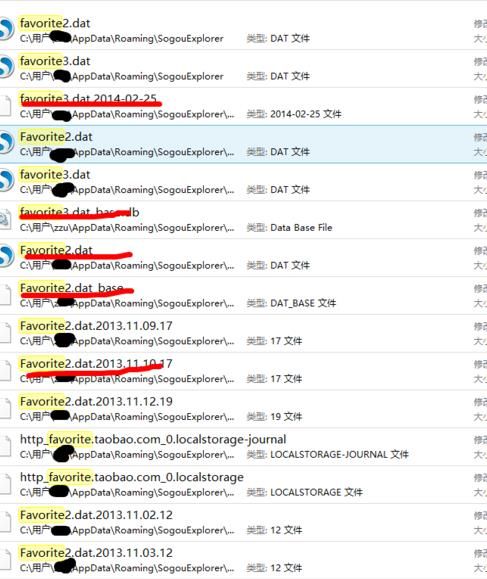Image resolution: width=487 pixels, height=579 pixels.
Task: Select Favorite2.dat.2013.11.12.19
Action: point(96,401)
